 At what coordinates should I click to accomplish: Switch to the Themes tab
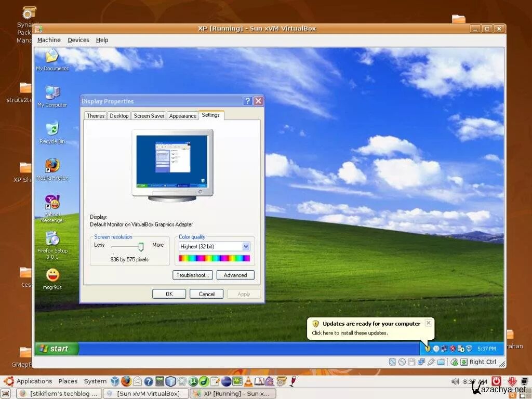[x=96, y=116]
